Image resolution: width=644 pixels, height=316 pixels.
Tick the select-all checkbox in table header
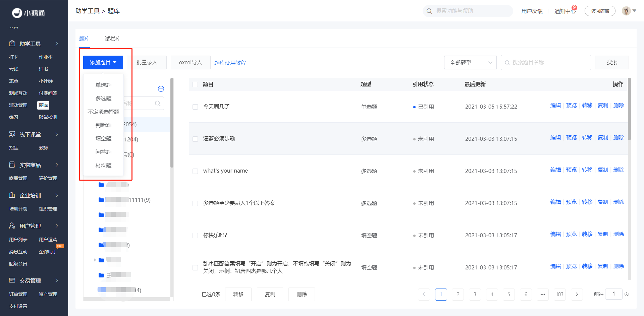point(195,84)
